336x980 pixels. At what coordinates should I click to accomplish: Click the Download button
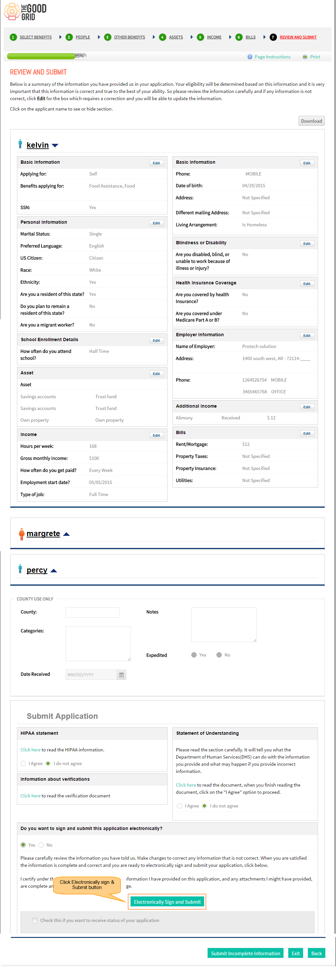[x=311, y=121]
